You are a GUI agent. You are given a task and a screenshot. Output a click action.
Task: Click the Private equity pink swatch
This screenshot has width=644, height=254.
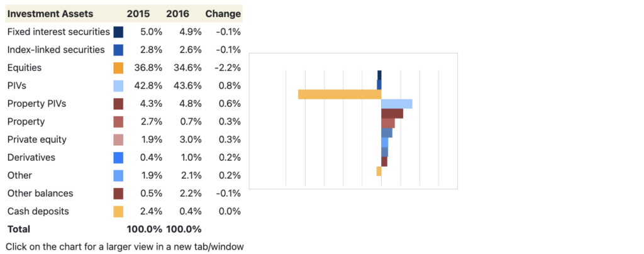(118, 140)
